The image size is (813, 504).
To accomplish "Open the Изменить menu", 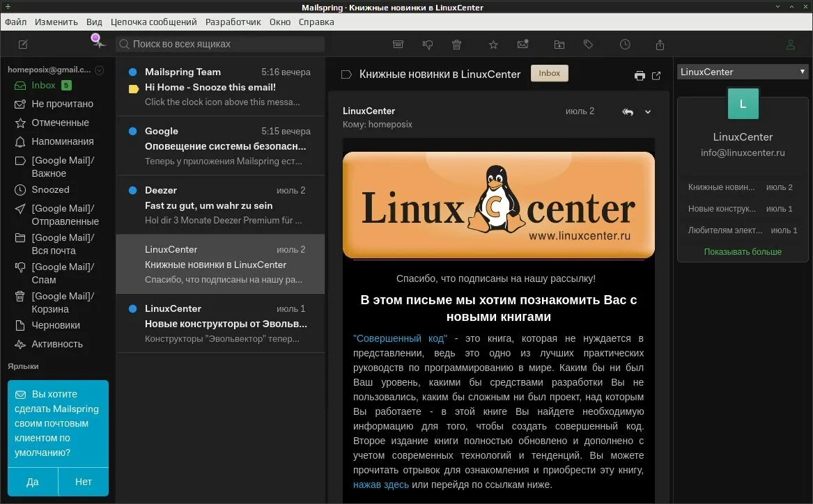I will [56, 22].
